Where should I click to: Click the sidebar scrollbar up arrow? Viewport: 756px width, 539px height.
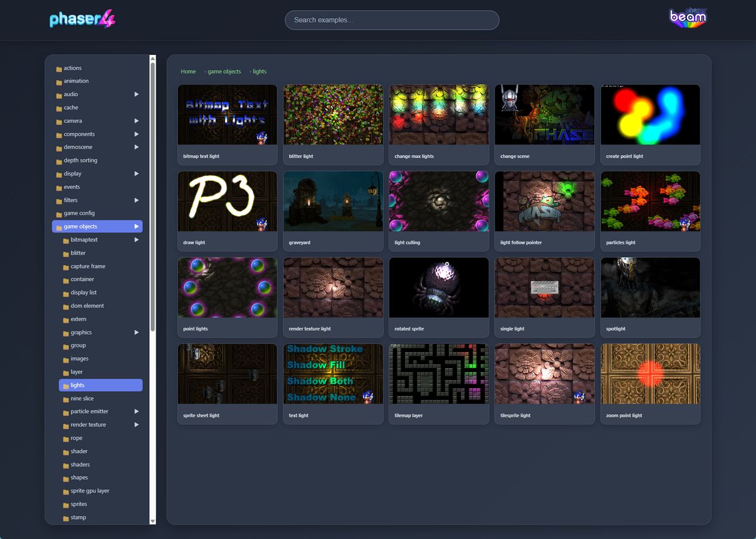coord(153,58)
